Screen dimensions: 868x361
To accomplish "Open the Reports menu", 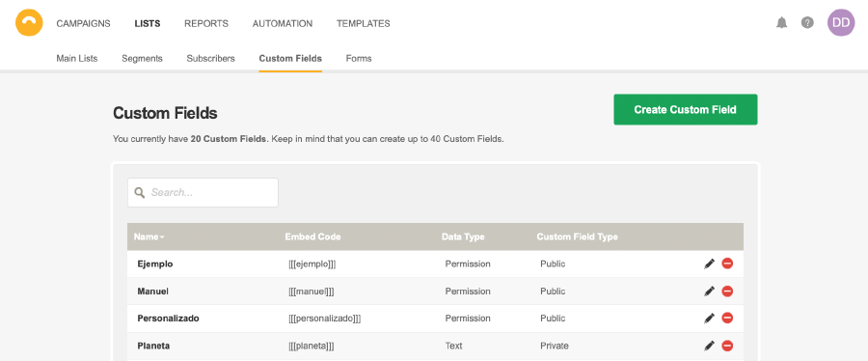I will coord(206,23).
